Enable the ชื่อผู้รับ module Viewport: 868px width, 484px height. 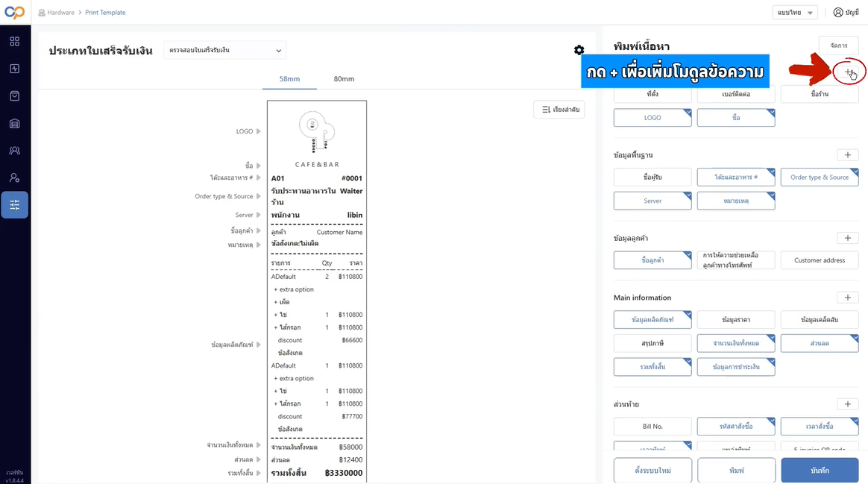point(652,177)
